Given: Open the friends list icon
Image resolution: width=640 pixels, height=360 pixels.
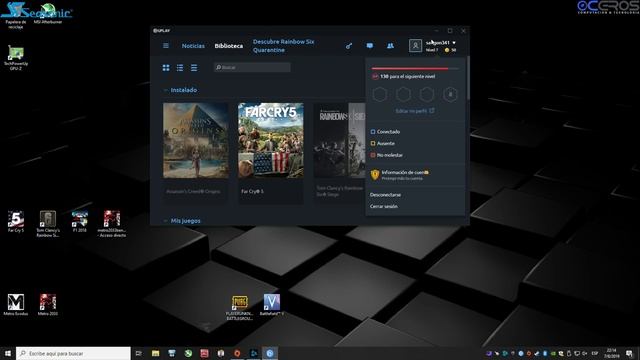Looking at the screenshot, I should (x=390, y=46).
